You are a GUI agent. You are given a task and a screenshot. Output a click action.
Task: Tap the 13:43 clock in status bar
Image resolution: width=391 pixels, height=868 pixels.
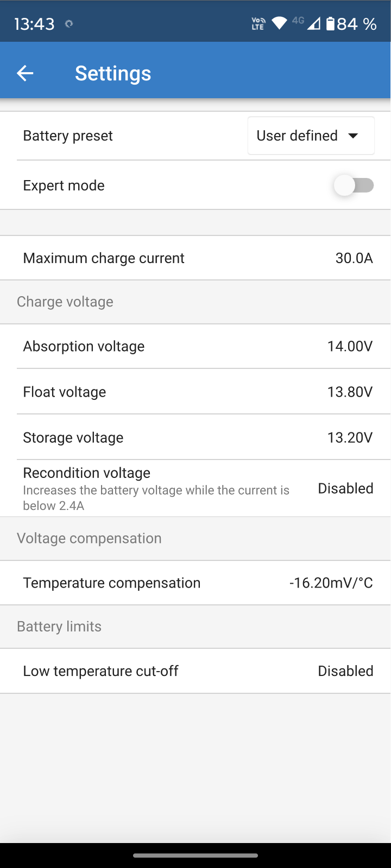pyautogui.click(x=34, y=24)
